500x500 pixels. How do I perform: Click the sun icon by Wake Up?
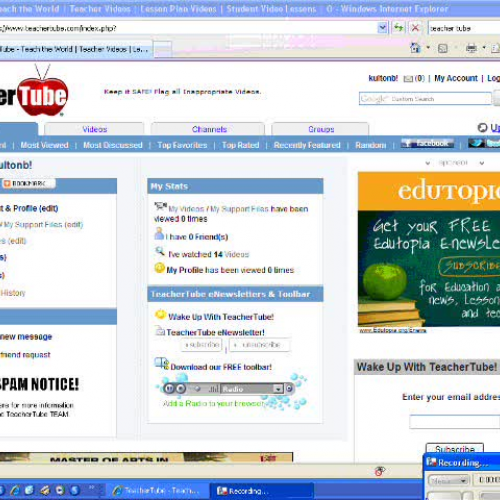pos(160,314)
